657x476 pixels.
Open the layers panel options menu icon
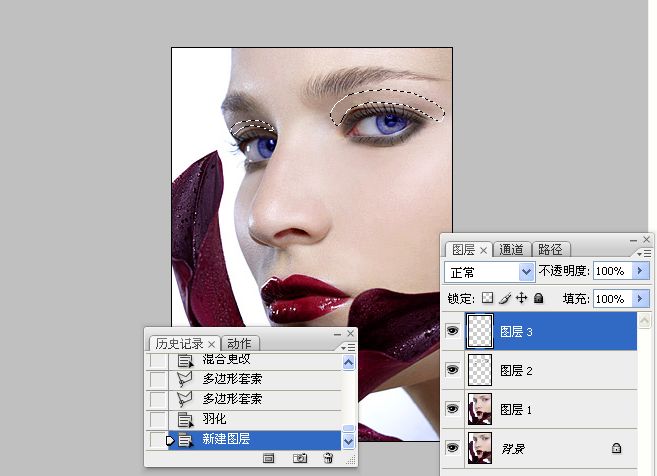pyautogui.click(x=644, y=254)
